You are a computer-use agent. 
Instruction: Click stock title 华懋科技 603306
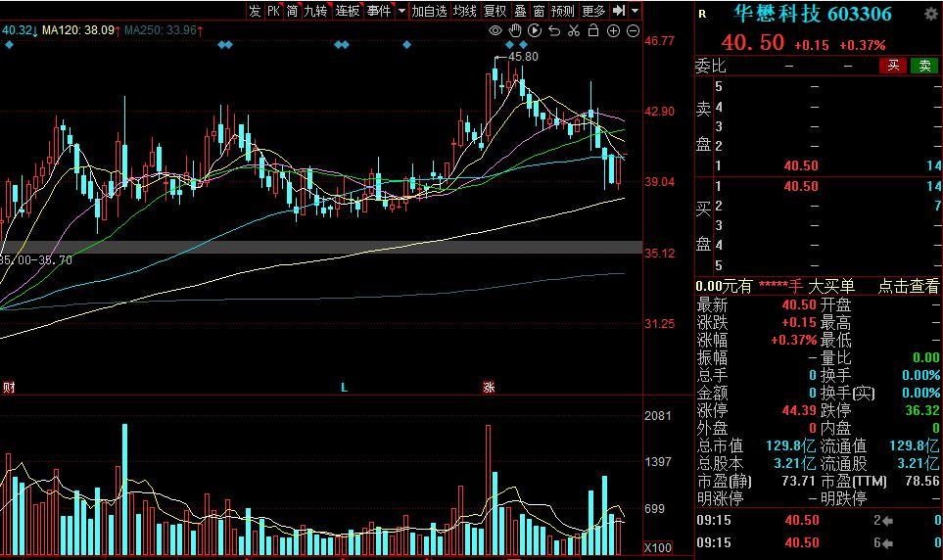point(813,14)
